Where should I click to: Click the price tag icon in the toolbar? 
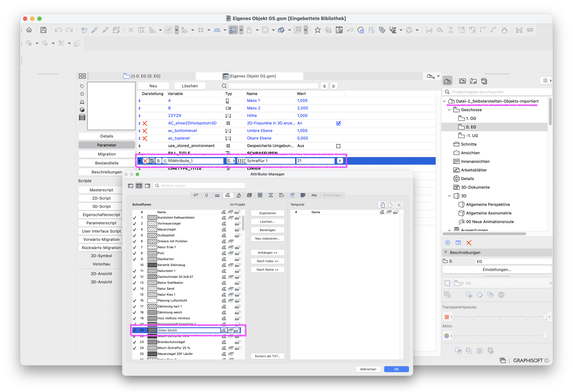coord(382,30)
